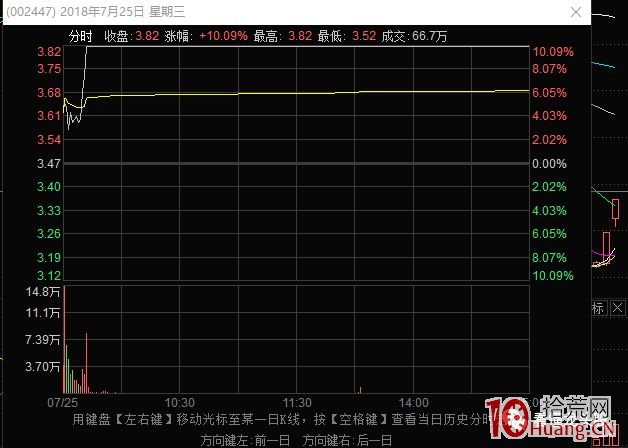628x448 pixels.
Task: Click the 3.61 price axis label
Action: [49, 116]
